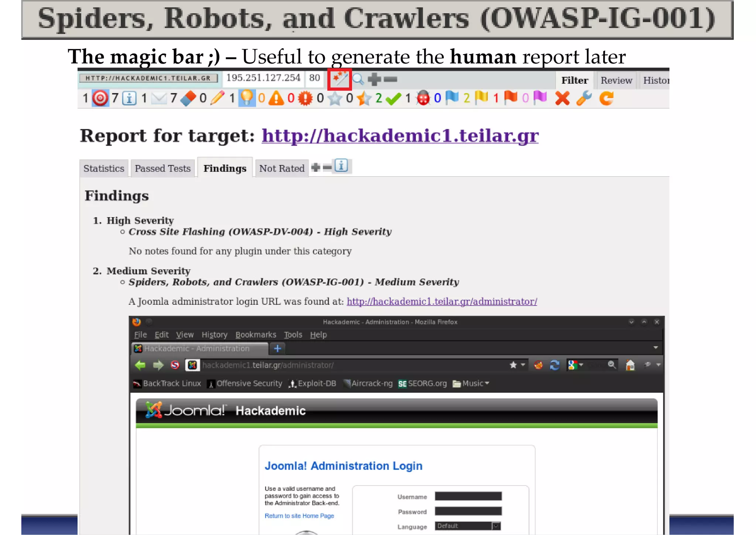Viewport: 756px width, 535px height.
Task: Open the Exploit-DB bookmark
Action: coord(312,384)
